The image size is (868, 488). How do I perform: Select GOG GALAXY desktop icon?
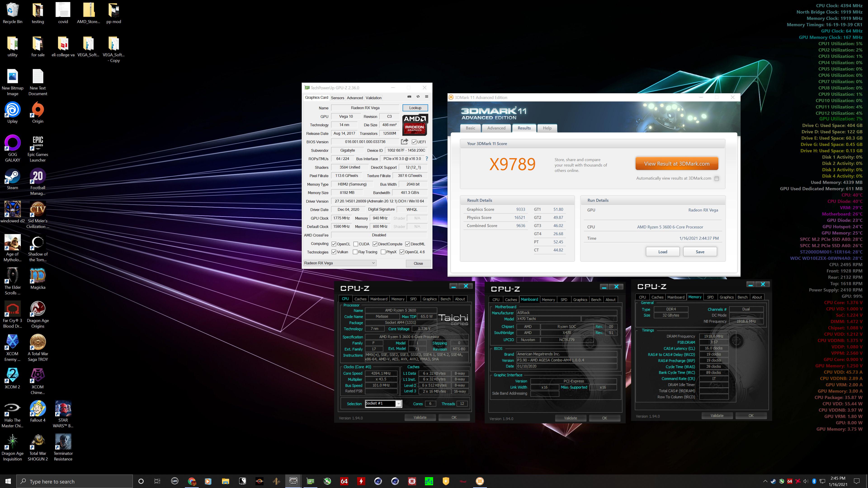tap(12, 148)
